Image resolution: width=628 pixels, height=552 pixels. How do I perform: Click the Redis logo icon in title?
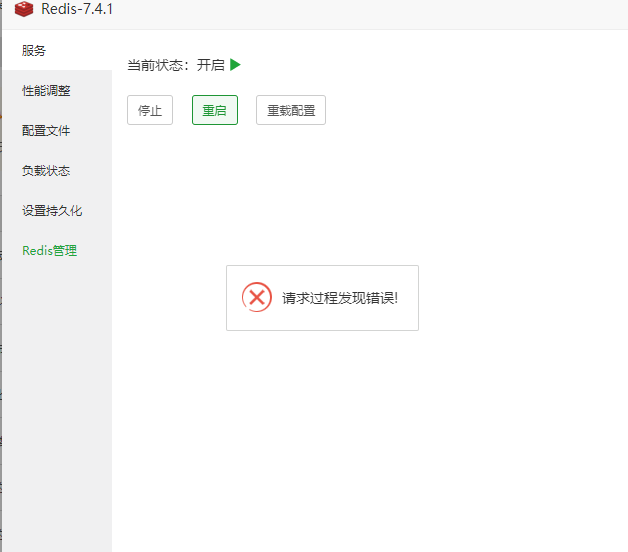point(24,9)
